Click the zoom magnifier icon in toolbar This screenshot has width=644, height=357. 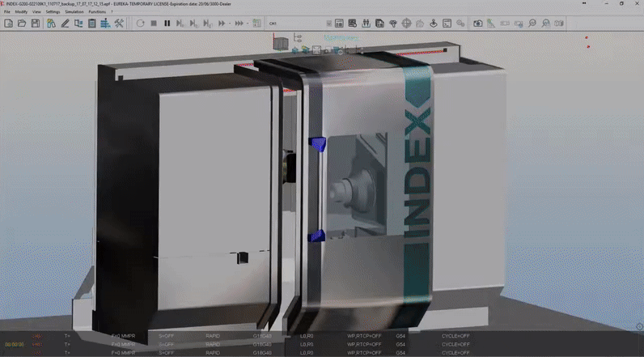[532, 23]
